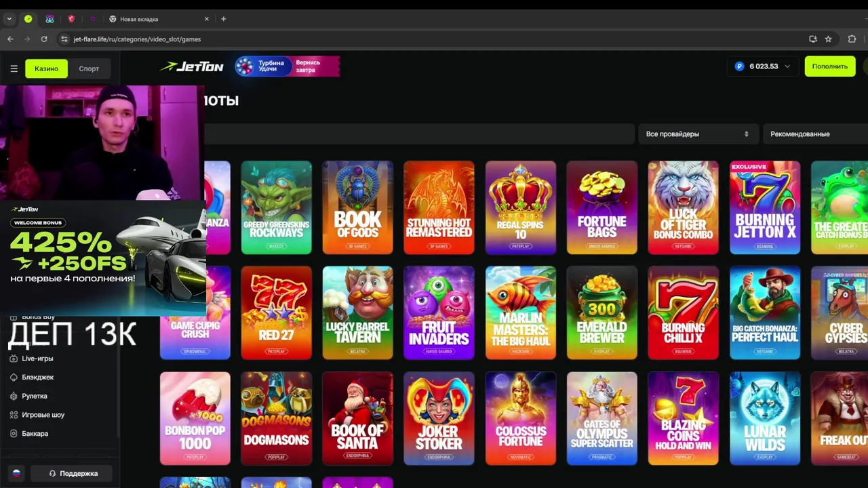Open Dogmasons slot
868x488 pixels.
pos(277,418)
